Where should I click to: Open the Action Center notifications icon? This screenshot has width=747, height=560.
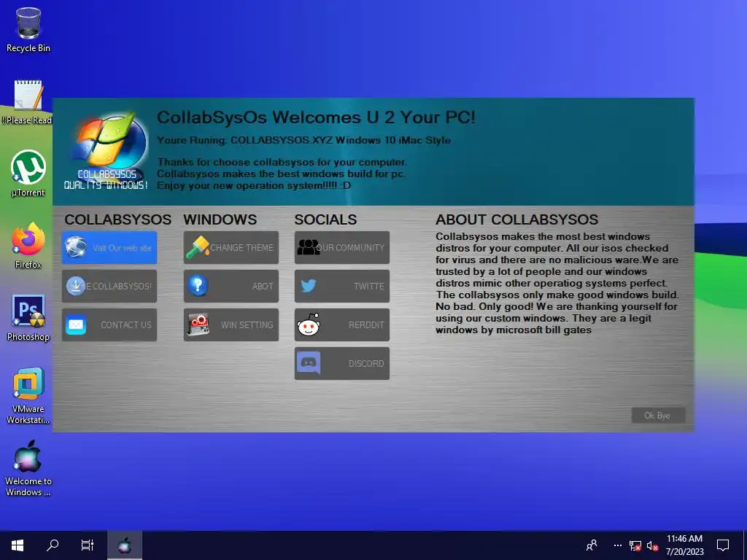723,545
